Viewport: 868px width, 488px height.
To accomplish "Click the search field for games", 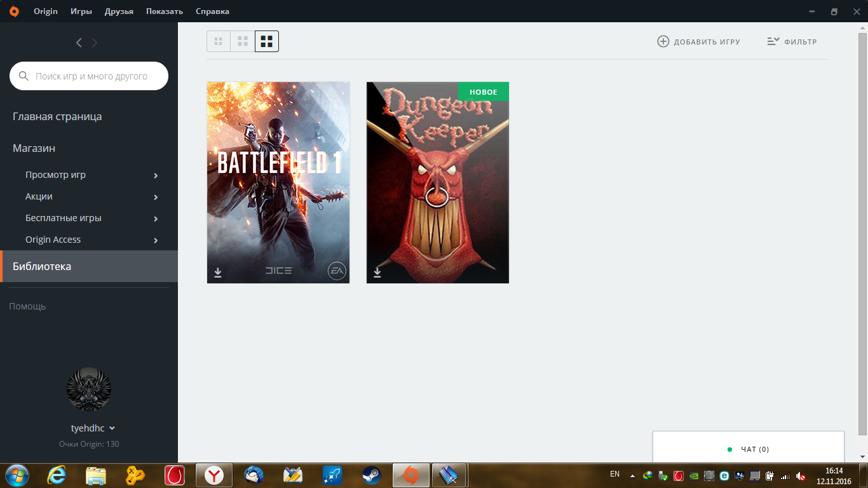I will (x=89, y=76).
